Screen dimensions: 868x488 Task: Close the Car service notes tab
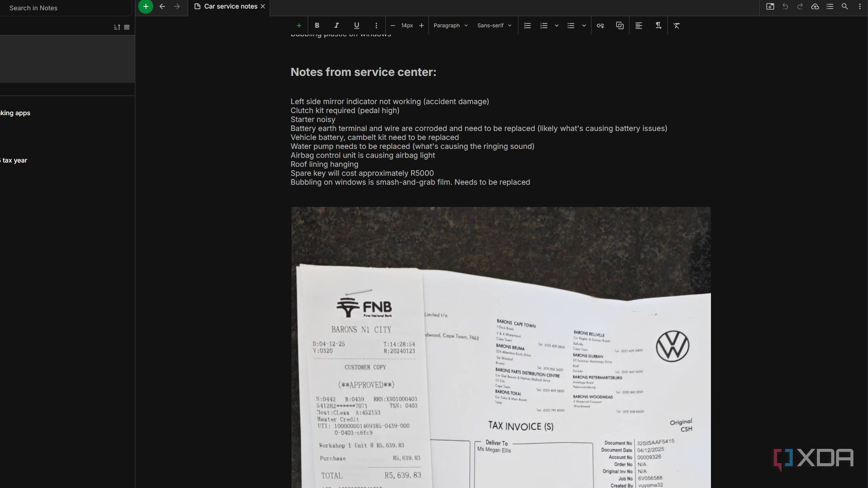tap(263, 6)
